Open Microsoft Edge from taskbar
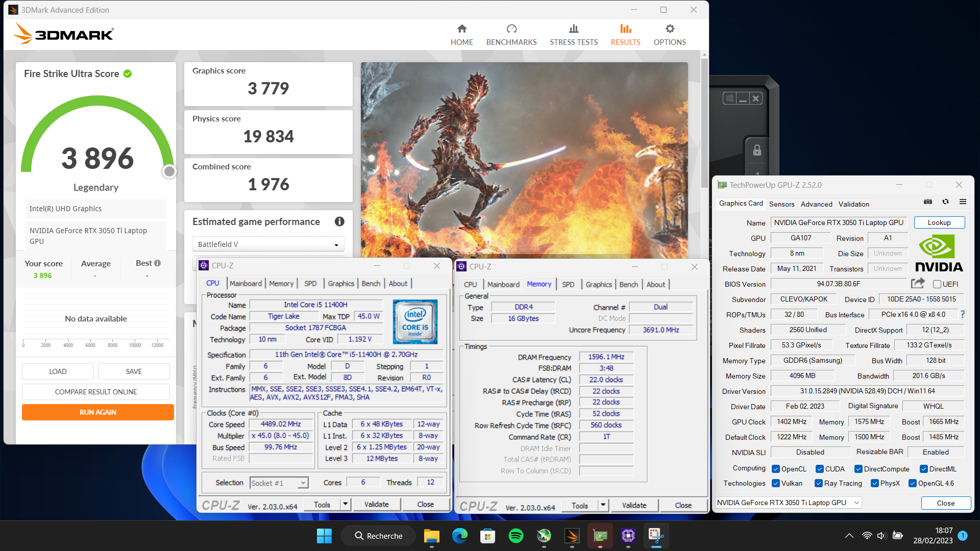Image resolution: width=980 pixels, height=551 pixels. click(459, 536)
